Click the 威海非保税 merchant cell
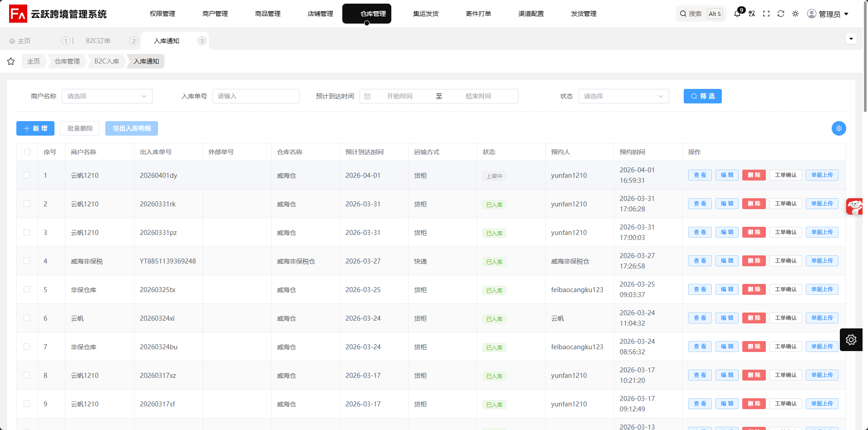The image size is (868, 430). point(87,261)
